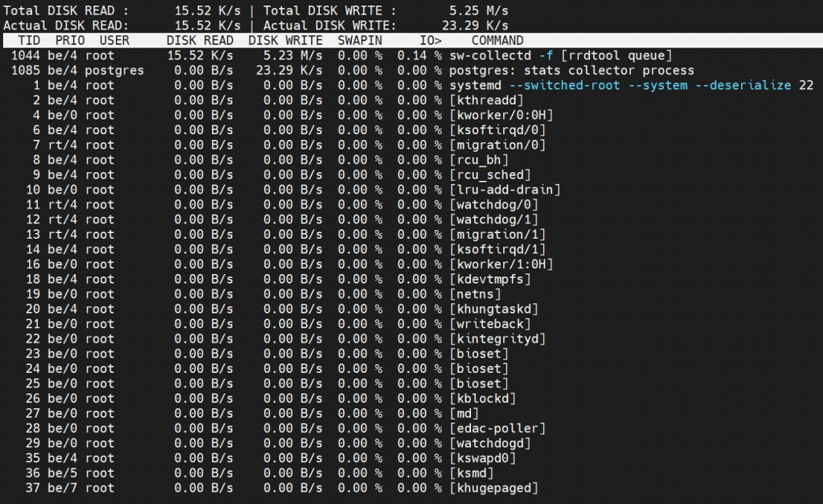The width and height of the screenshot is (823, 504).
Task: Select the migration/1 process row
Action: point(321,234)
